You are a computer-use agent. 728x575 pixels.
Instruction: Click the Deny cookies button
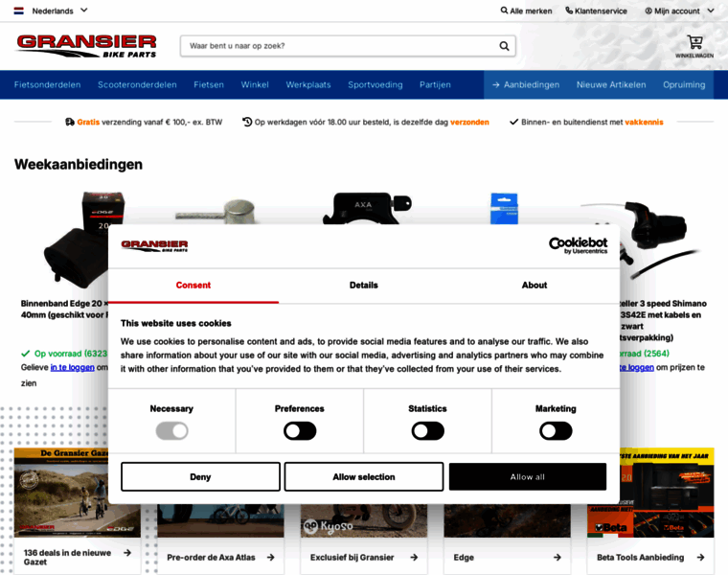click(x=200, y=476)
